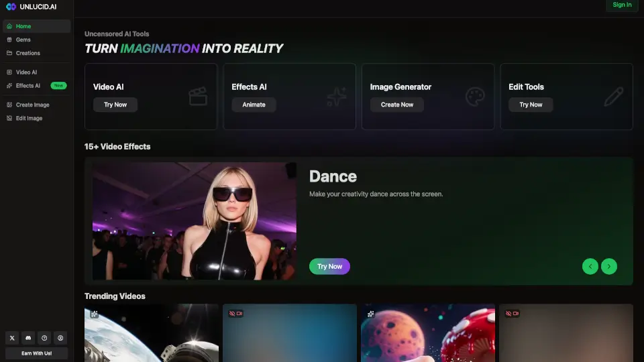
Task: Click the Dance effect title
Action: click(x=333, y=176)
